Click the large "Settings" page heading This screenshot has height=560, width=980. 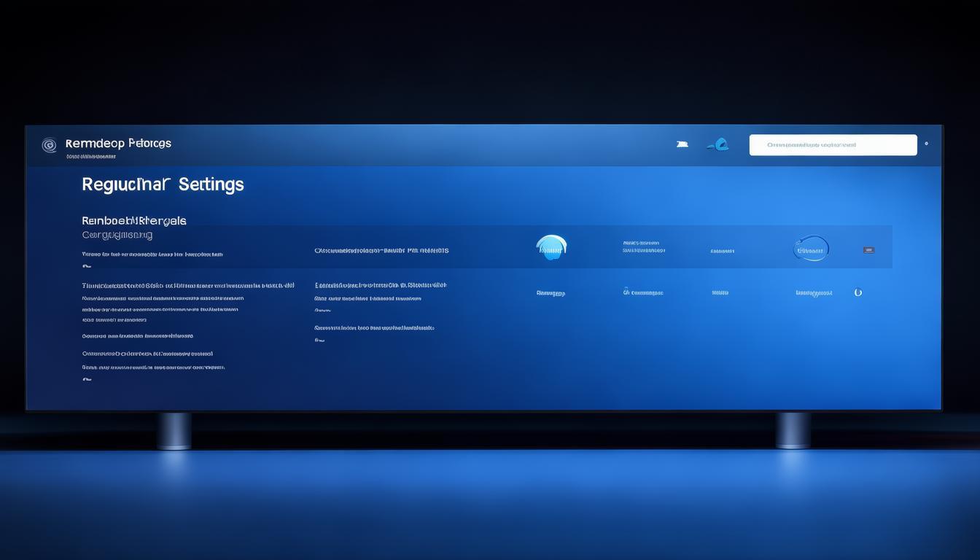click(163, 184)
